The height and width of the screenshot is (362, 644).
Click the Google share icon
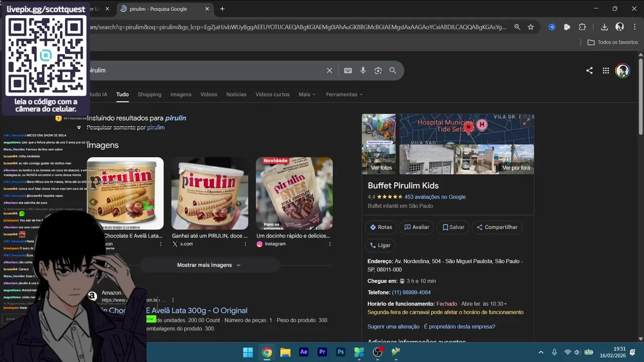click(x=589, y=71)
